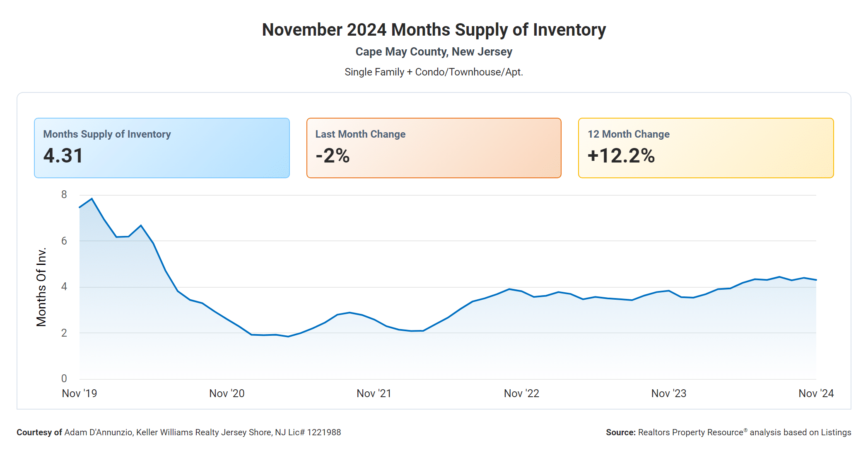The height and width of the screenshot is (456, 868).
Task: Select the Nov '20 x-axis label
Action: pos(227,393)
